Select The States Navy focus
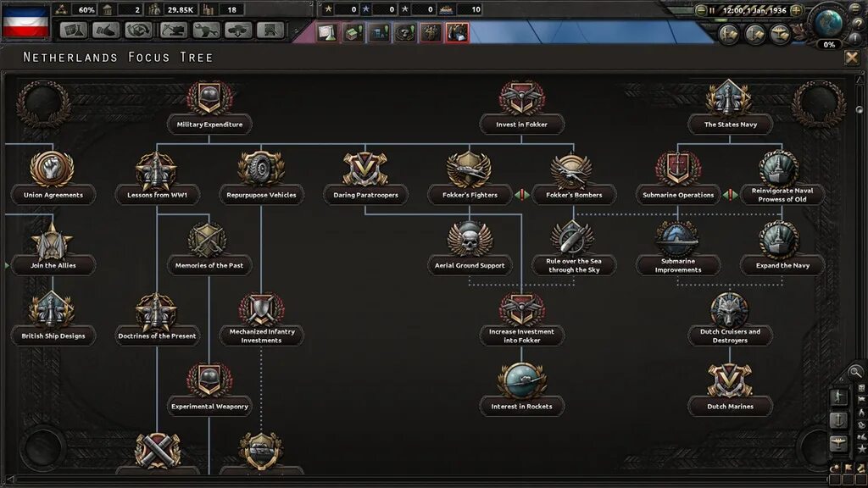This screenshot has width=868, height=488. click(x=730, y=108)
